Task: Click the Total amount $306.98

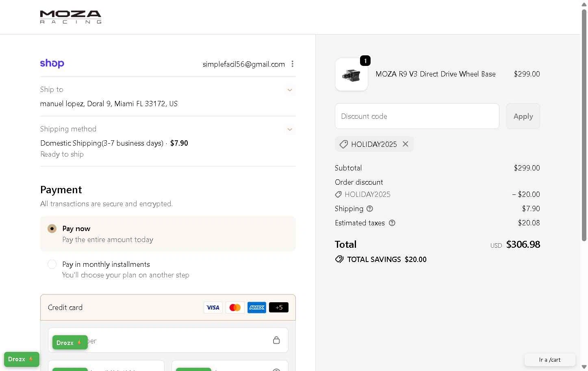Action: (x=523, y=244)
